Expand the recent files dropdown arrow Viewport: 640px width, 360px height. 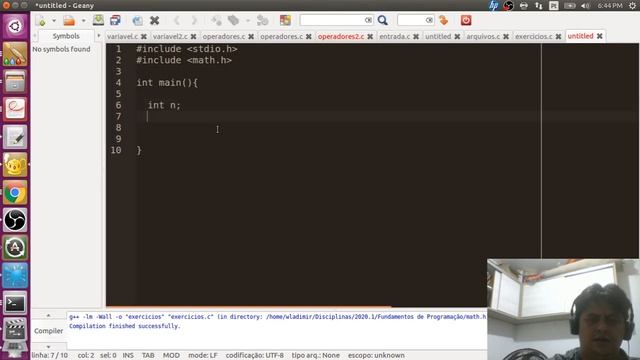tap(83, 20)
